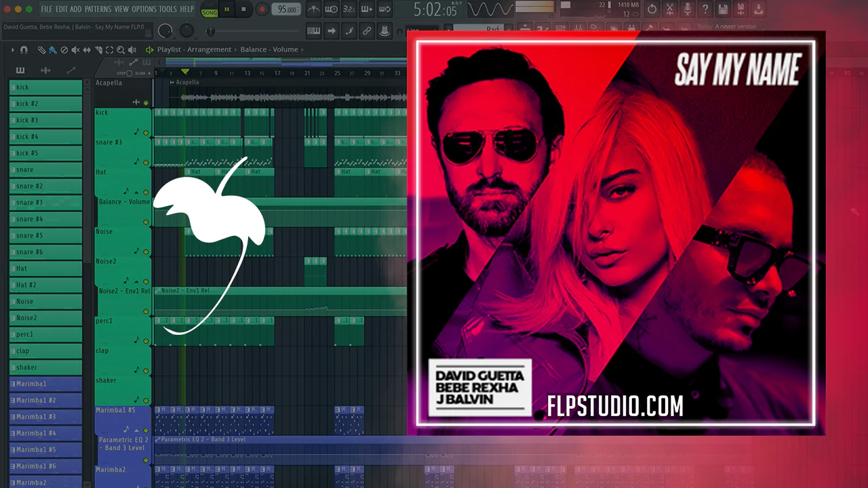Toggle loop recording icon

384,9
